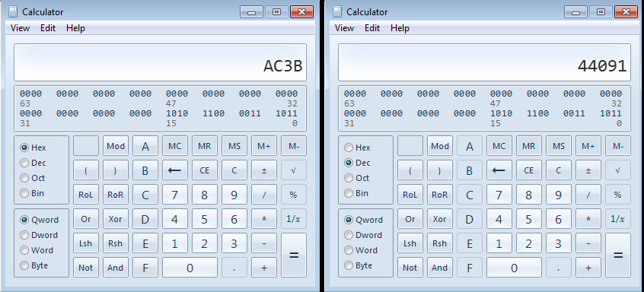Click Rsh button in left Calculator
Image resolution: width=644 pixels, height=292 pixels.
116,243
